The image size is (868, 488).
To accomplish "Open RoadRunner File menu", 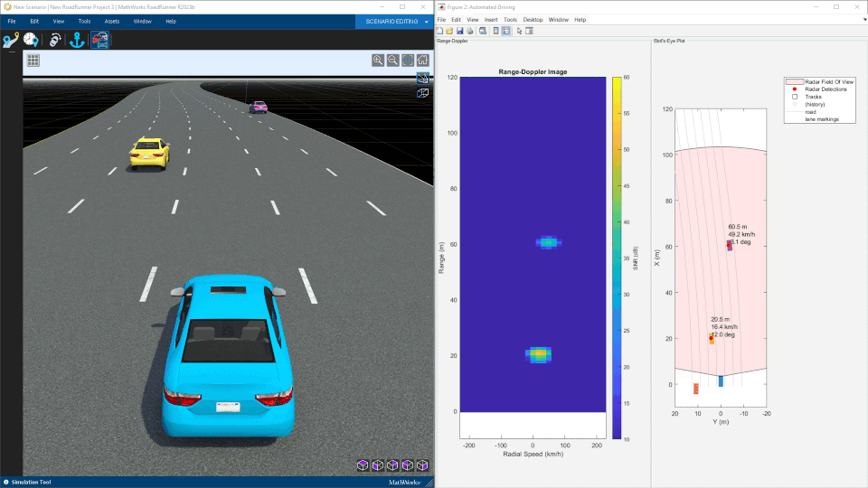I will pos(12,22).
